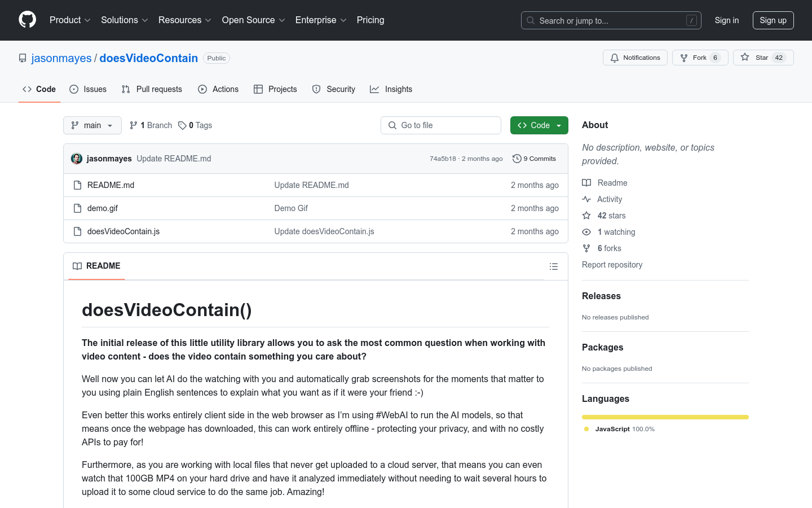
Task: Open commit hash 74a5b18
Action: (443, 159)
